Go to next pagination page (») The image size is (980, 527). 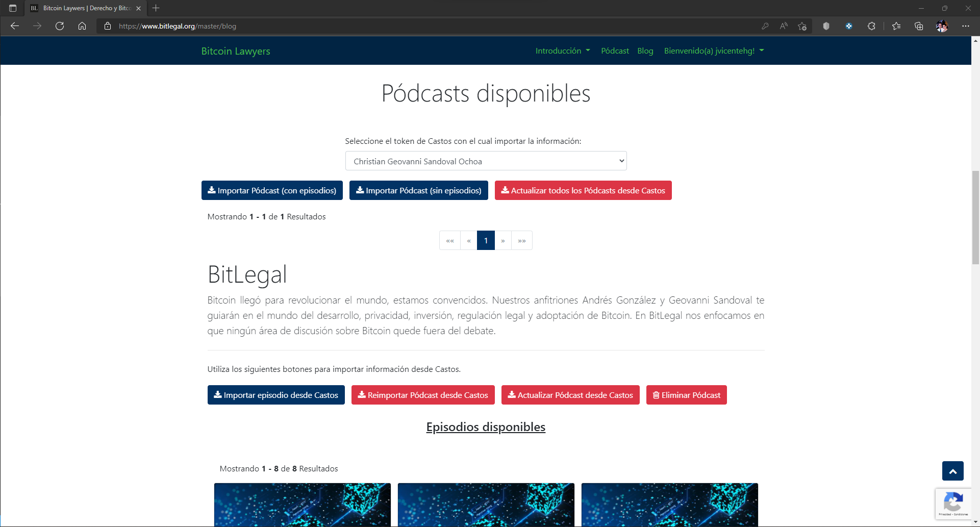click(503, 240)
